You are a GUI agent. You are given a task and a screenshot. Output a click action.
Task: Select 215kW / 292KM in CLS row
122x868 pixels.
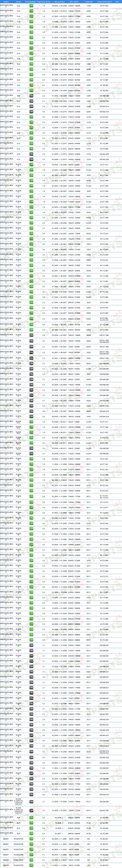tap(74, 133)
